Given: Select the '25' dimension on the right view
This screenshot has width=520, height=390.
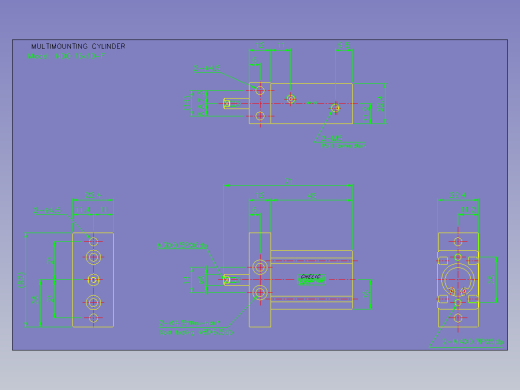Looking at the screenshot, I should pyautogui.click(x=491, y=279).
